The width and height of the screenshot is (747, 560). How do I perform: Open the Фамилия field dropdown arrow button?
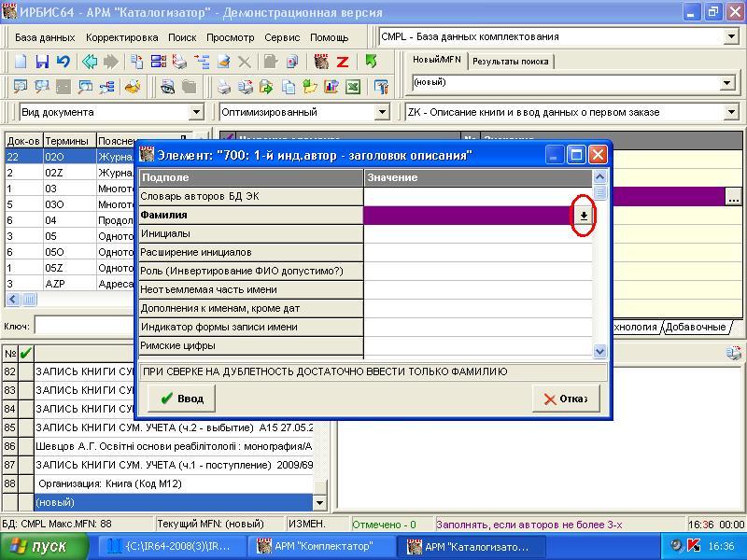point(584,216)
